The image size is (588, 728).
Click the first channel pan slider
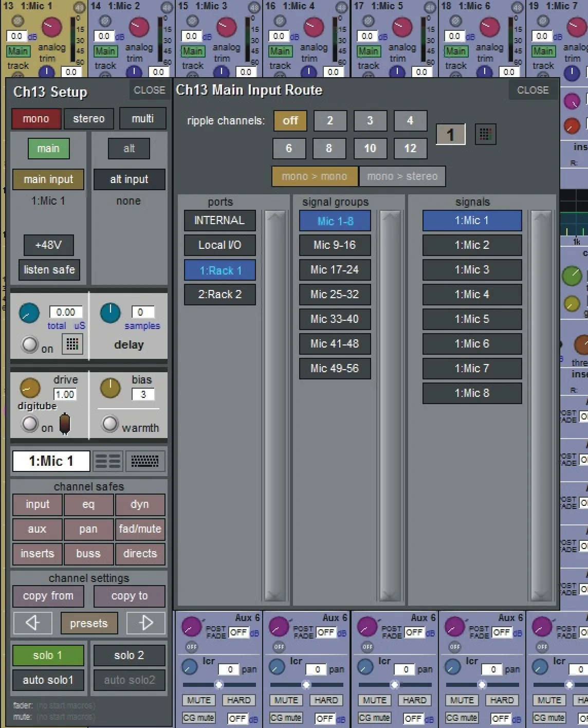point(219,685)
